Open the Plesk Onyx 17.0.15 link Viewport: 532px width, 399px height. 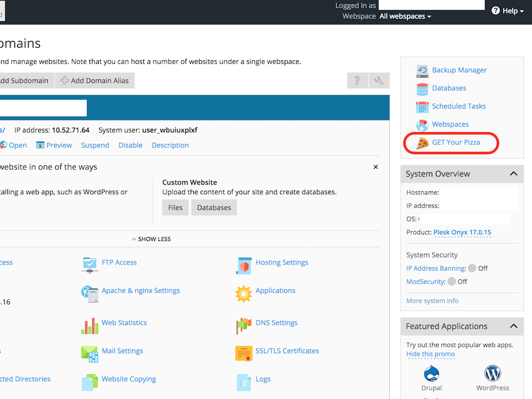coord(462,232)
